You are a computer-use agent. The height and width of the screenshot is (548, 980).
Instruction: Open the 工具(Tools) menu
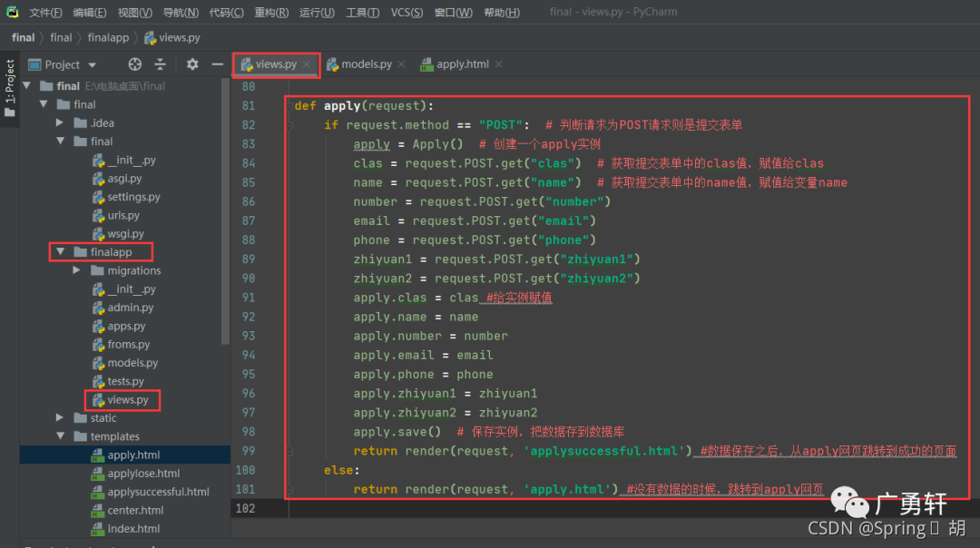coord(362,12)
